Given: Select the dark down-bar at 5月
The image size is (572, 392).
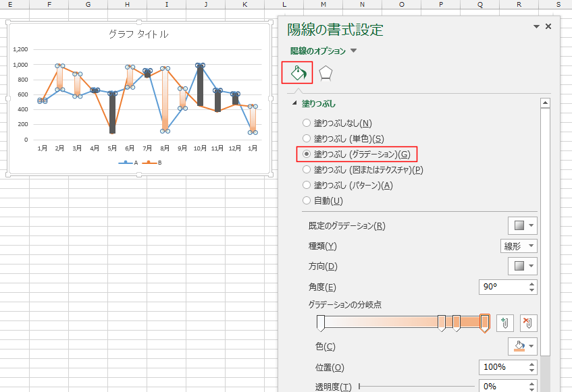Looking at the screenshot, I should (112, 113).
